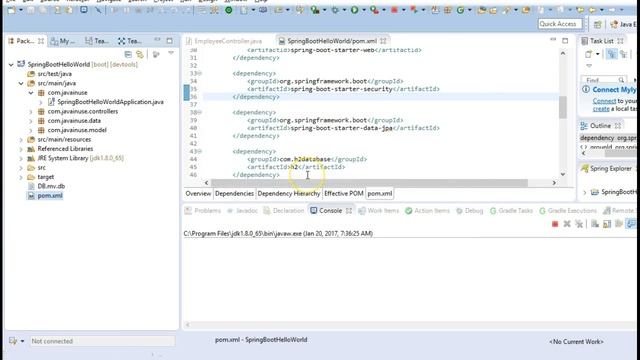Fold the dependency block at line 33
The height and width of the screenshot is (360, 640).
200,73
